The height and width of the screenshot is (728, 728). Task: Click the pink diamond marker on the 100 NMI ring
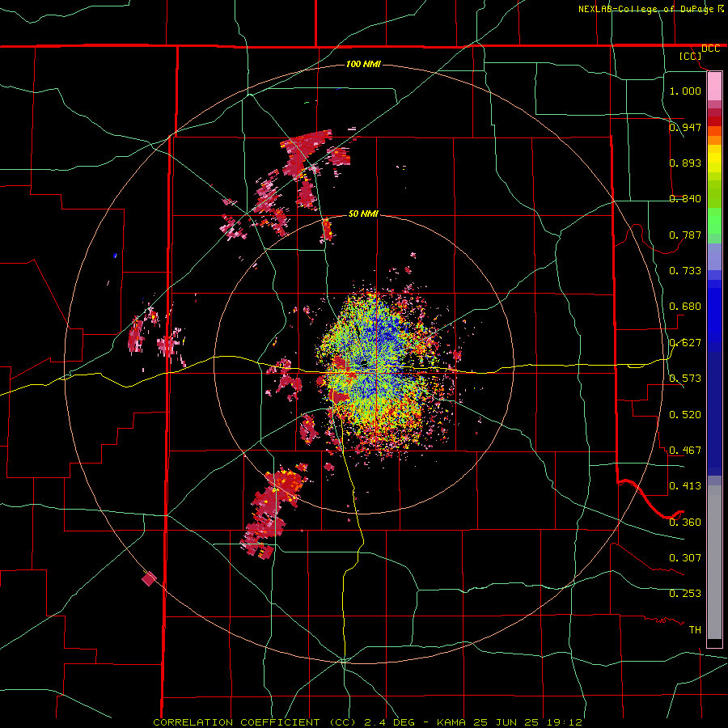[149, 578]
